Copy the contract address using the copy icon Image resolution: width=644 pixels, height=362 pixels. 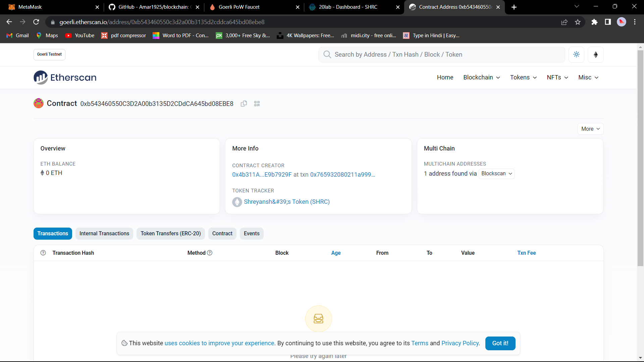pyautogui.click(x=244, y=104)
